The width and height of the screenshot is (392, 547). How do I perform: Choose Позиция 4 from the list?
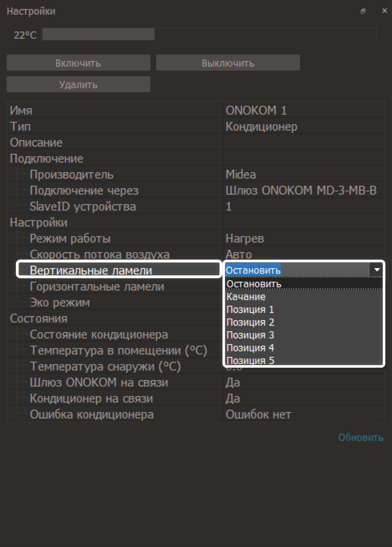[250, 348]
